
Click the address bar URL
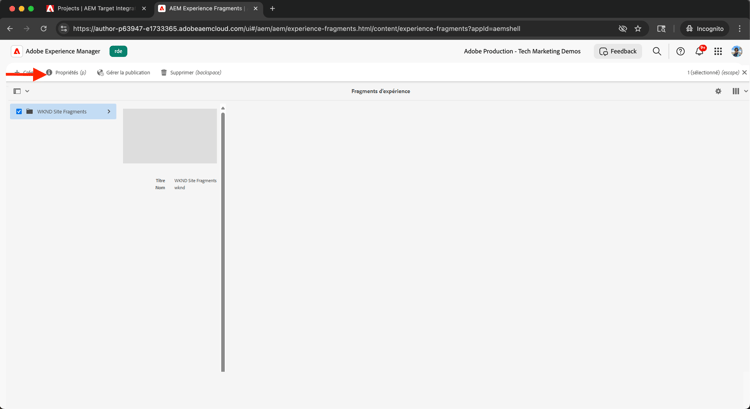pyautogui.click(x=296, y=29)
